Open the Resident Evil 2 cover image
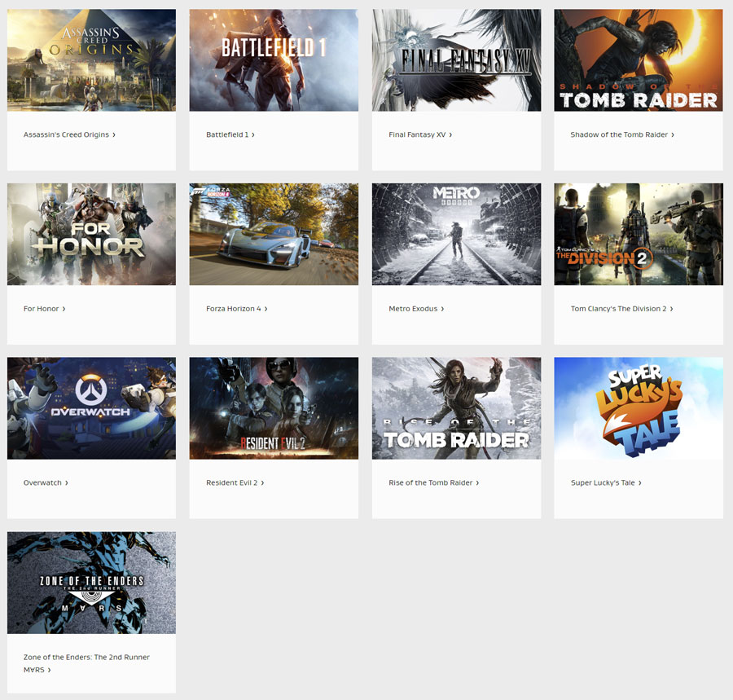Screen dimensions: 733x700 point(274,408)
